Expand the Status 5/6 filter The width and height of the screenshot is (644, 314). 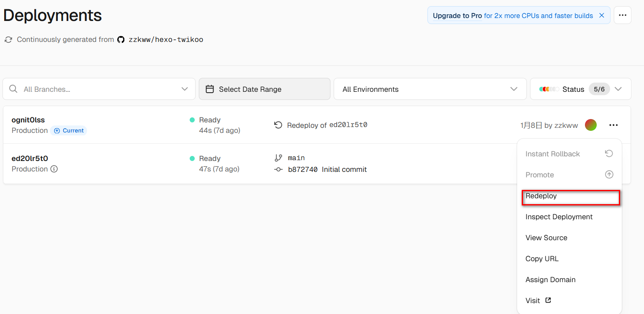(618, 89)
